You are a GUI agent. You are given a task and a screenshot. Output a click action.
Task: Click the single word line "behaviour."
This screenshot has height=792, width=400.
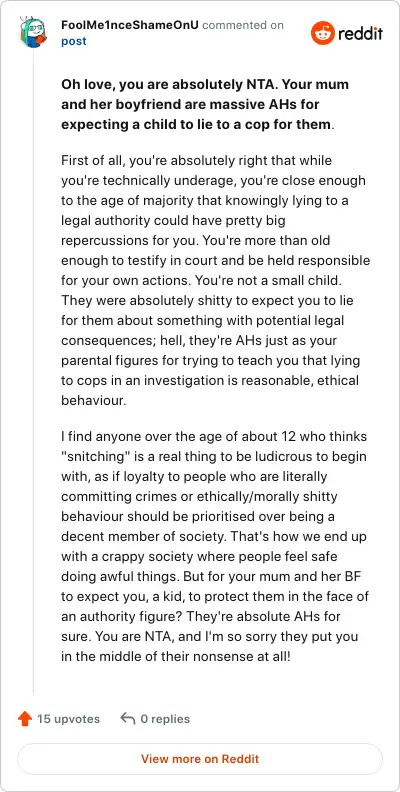[x=92, y=401]
